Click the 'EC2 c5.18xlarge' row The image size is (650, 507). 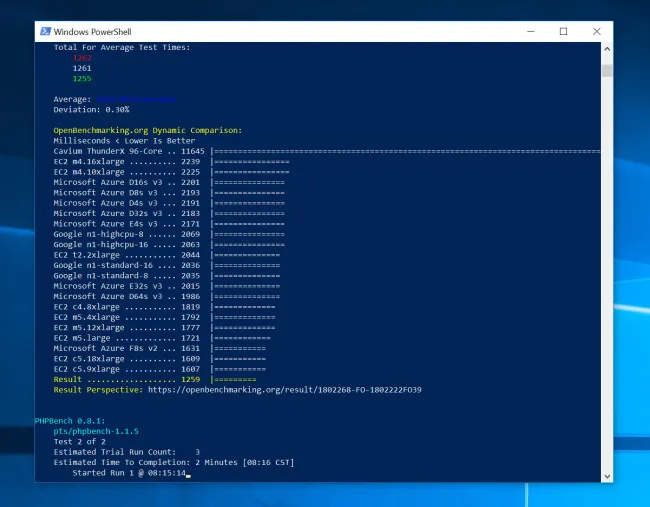[160, 359]
